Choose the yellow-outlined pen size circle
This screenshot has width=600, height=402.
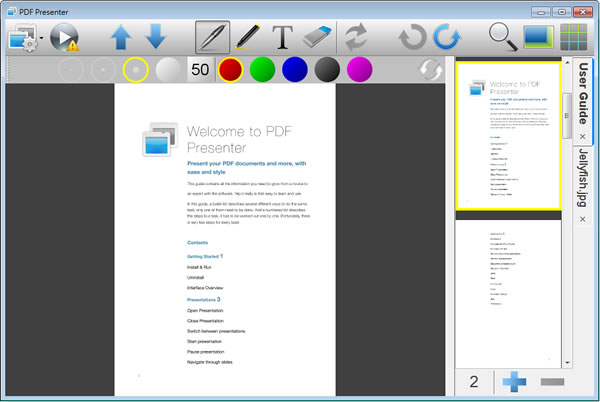(136, 70)
